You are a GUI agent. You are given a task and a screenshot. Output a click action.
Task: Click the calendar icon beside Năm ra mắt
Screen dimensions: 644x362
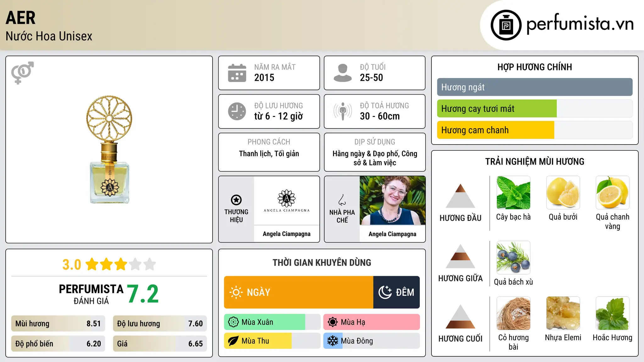237,73
